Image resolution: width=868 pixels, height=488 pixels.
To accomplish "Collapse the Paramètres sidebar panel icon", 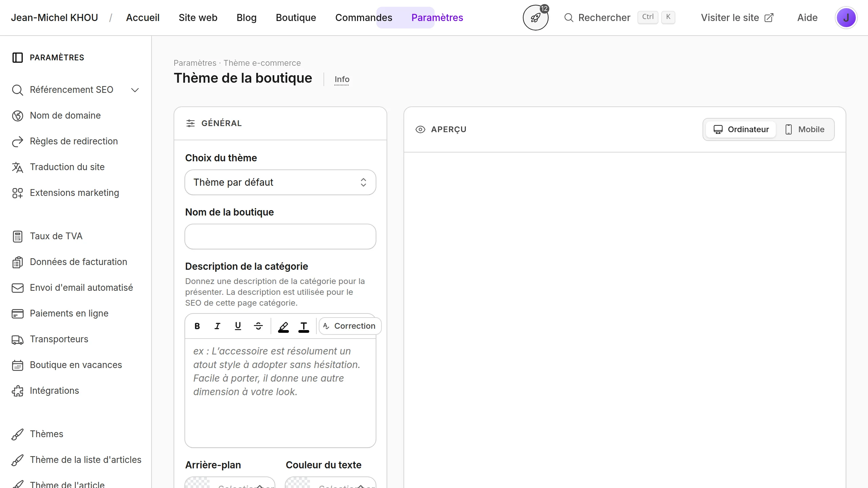I will pyautogui.click(x=18, y=58).
